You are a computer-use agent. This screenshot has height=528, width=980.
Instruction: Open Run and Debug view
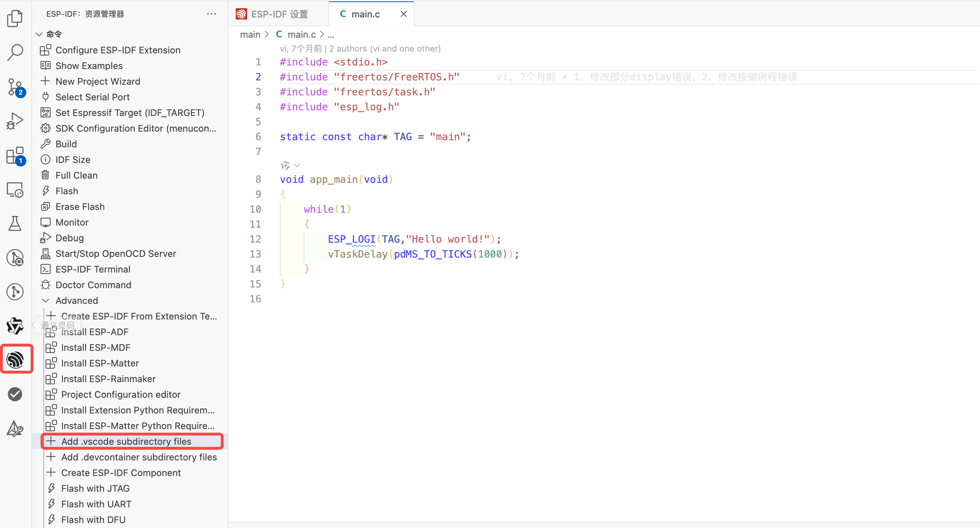pyautogui.click(x=15, y=121)
